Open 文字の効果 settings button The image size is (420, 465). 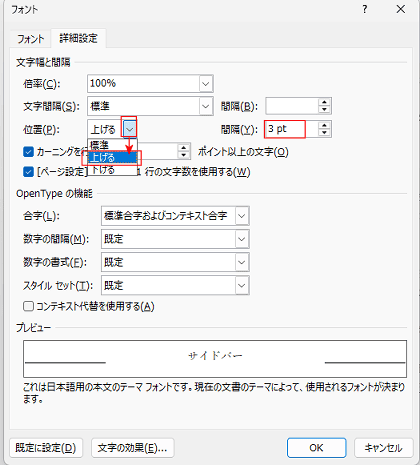(x=132, y=448)
